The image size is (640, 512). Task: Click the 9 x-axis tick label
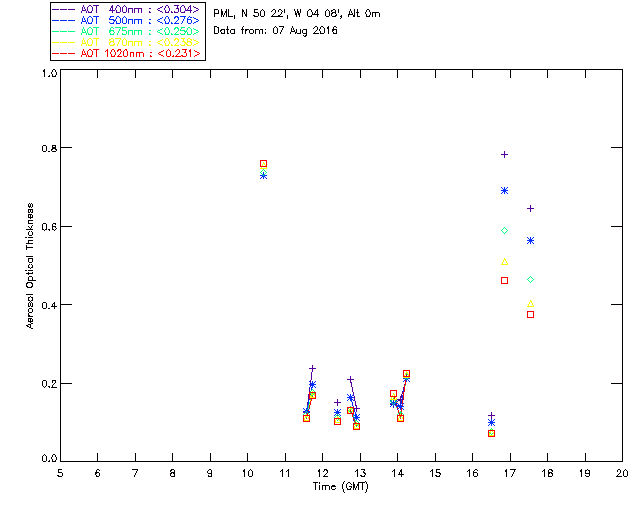click(x=210, y=473)
